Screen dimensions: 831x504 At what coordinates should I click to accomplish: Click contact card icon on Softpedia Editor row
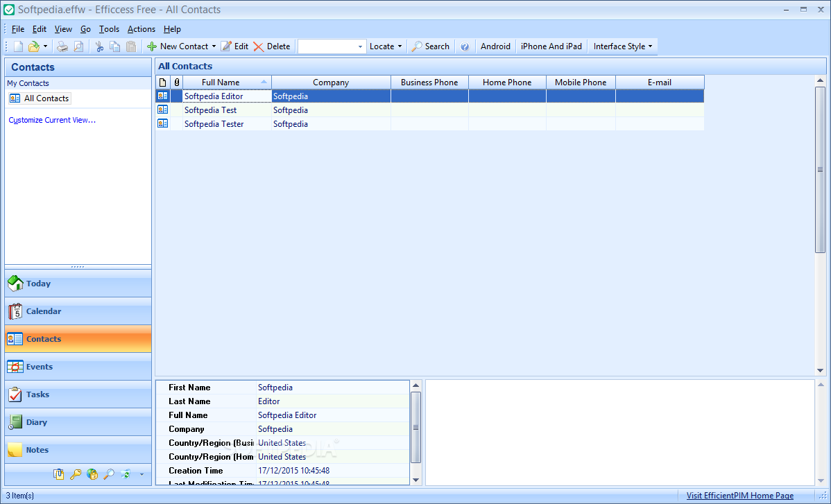coord(163,96)
